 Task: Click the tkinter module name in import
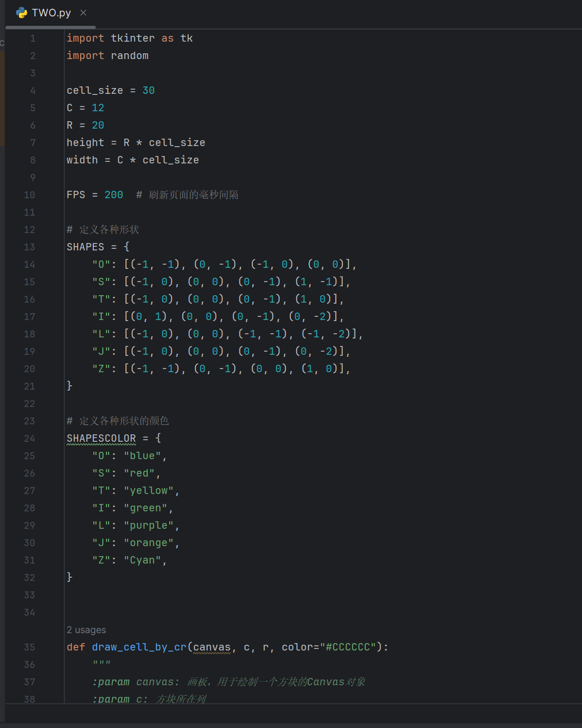coord(133,38)
